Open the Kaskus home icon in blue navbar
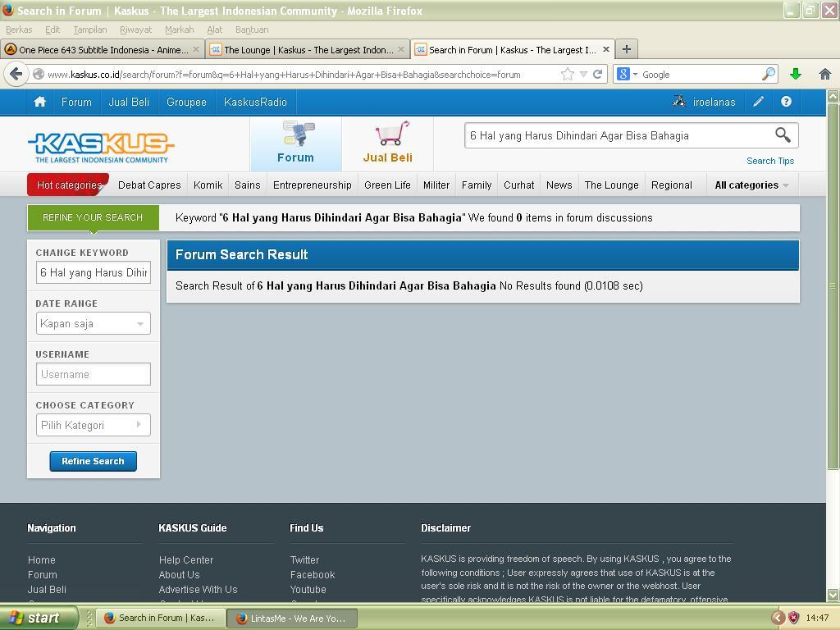Screen dimensions: 840x630 click(39, 102)
